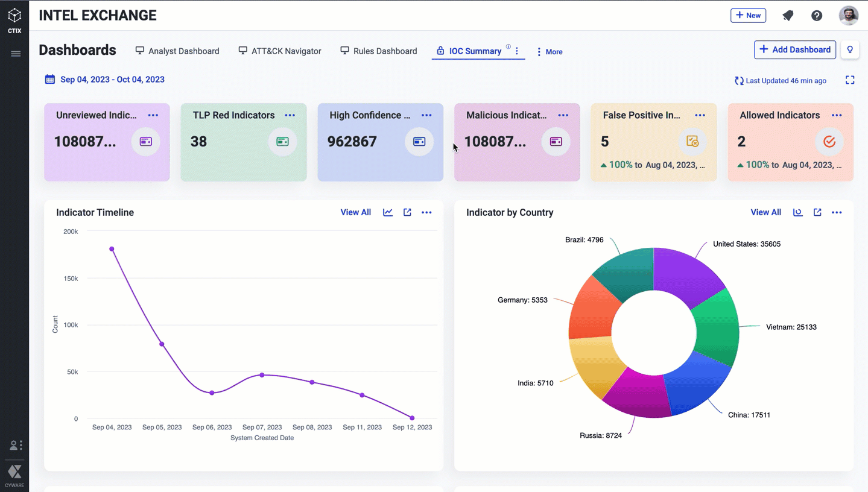868x492 pixels.
Task: Expand the left sidebar hamburger menu
Action: click(x=16, y=54)
